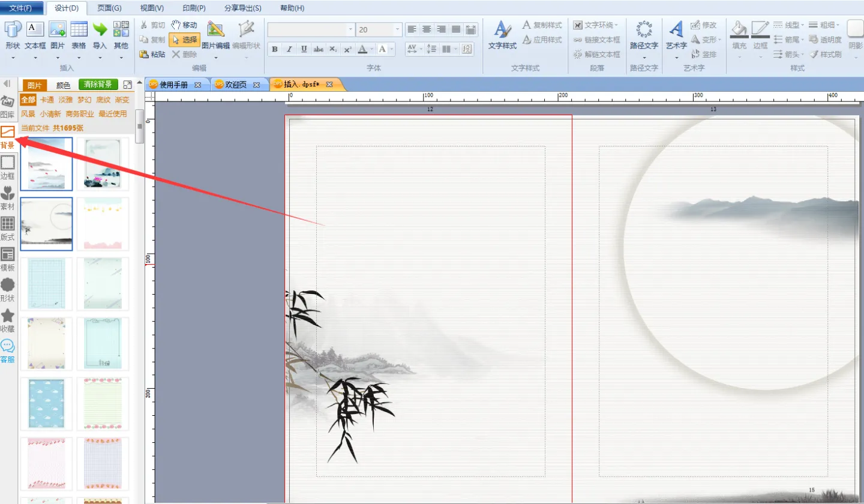Filter backgrounds by 卡通 category

[47, 100]
